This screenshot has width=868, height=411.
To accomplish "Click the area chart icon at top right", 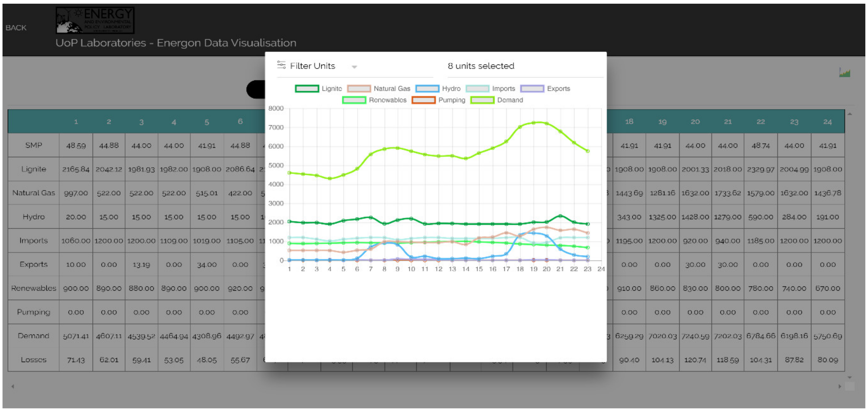I will (844, 73).
